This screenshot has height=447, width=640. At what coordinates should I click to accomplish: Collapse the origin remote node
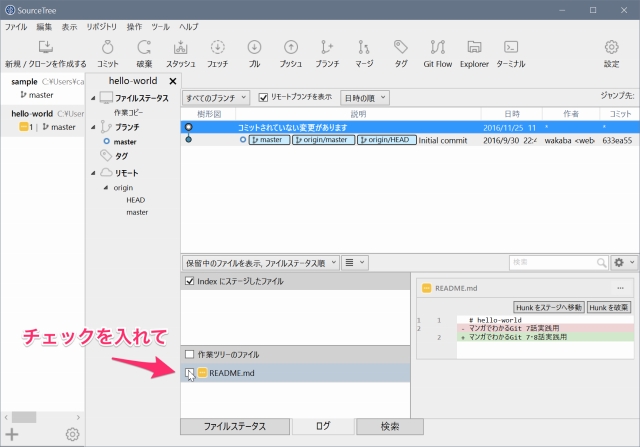click(x=106, y=188)
